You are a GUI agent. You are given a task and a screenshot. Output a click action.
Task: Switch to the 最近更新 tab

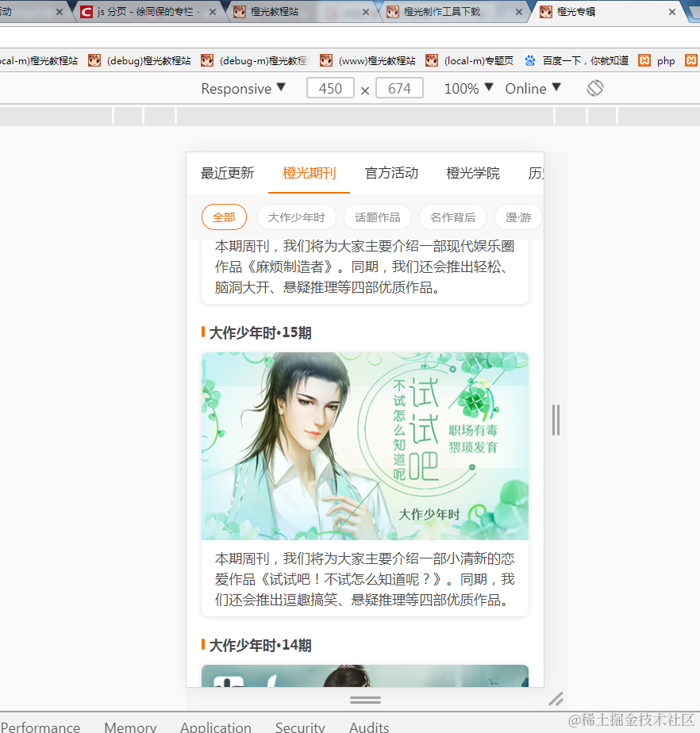coord(227,173)
